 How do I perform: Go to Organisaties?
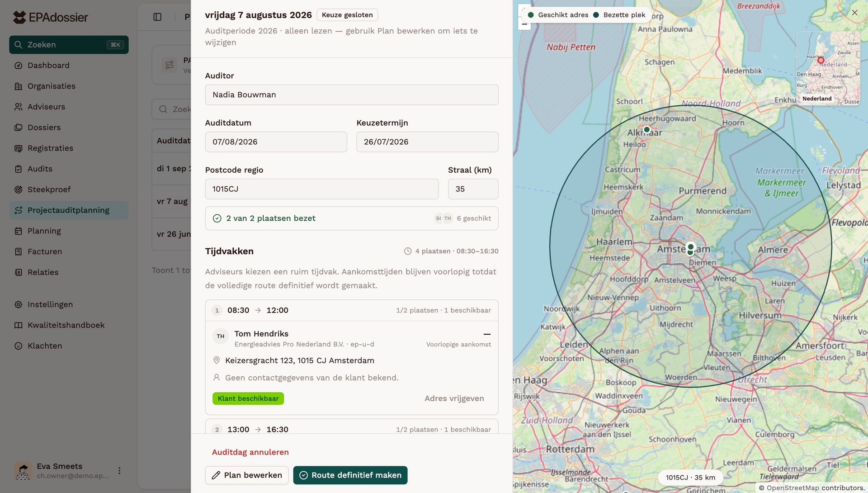click(x=69, y=86)
